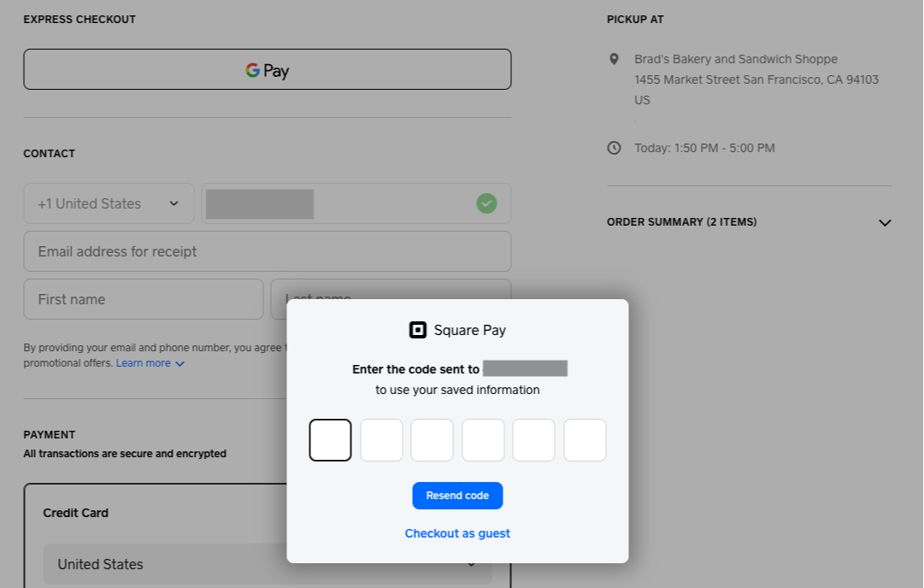Click the phone number input field
Screen dimensions: 924x588
tap(356, 203)
